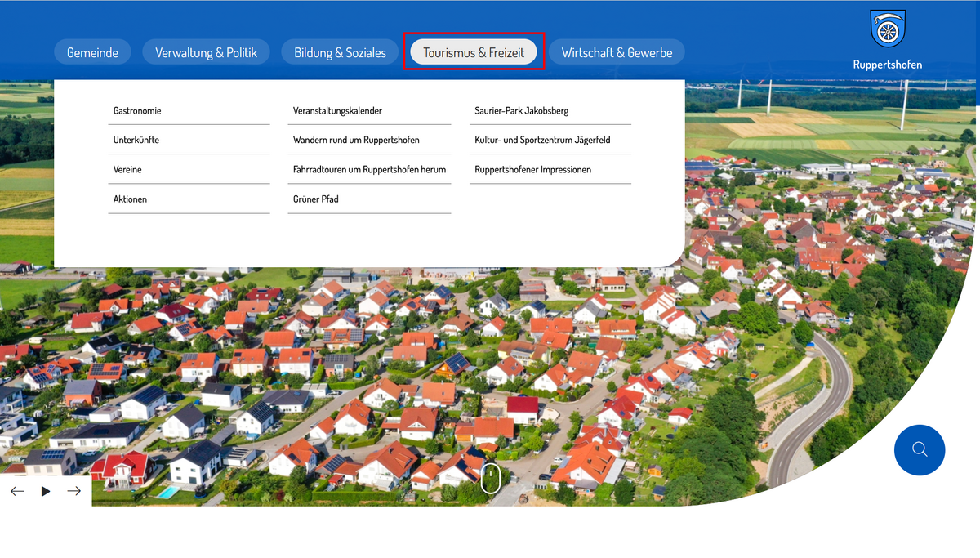
Task: Open Ruppertshofener Impressionen link
Action: 550,169
